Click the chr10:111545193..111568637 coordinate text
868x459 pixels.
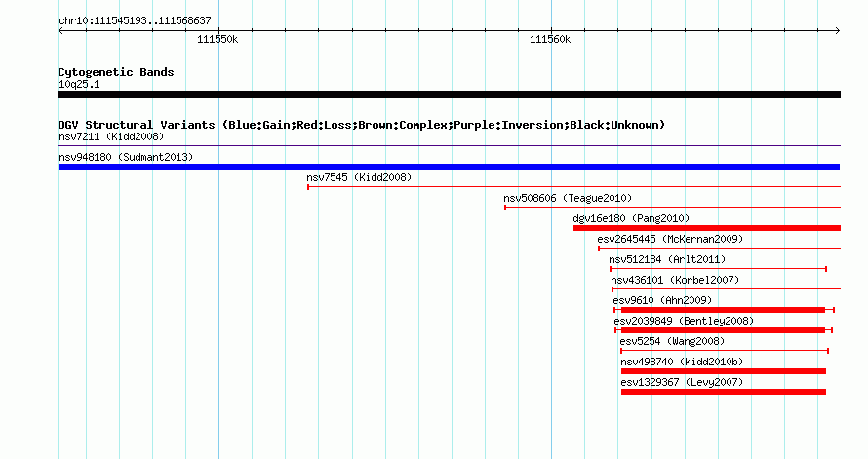tap(135, 20)
